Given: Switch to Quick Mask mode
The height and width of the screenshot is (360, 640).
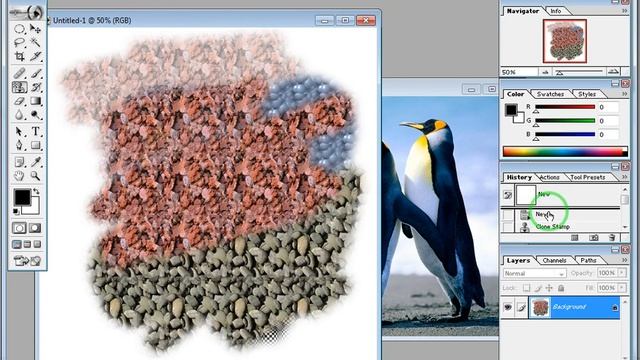Looking at the screenshot, I should click(35, 228).
